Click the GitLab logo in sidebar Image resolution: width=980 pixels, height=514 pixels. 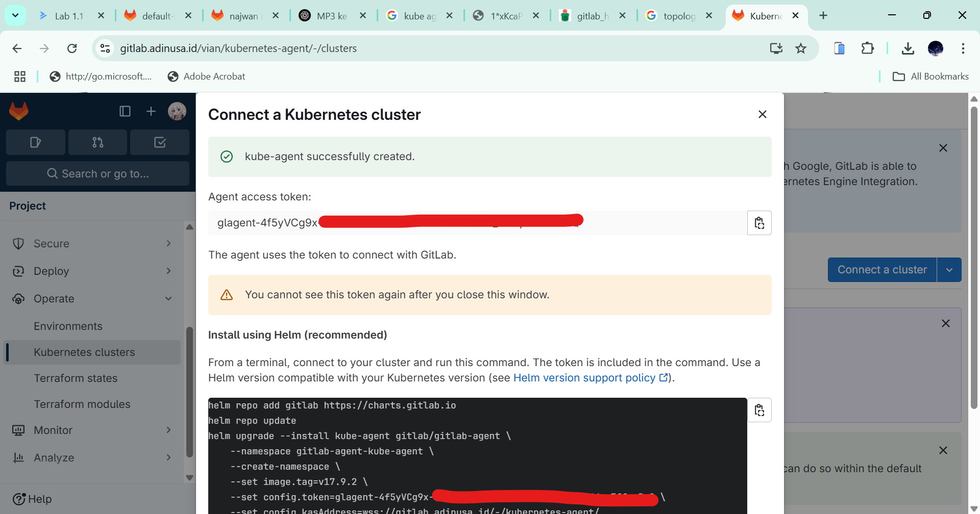[19, 111]
